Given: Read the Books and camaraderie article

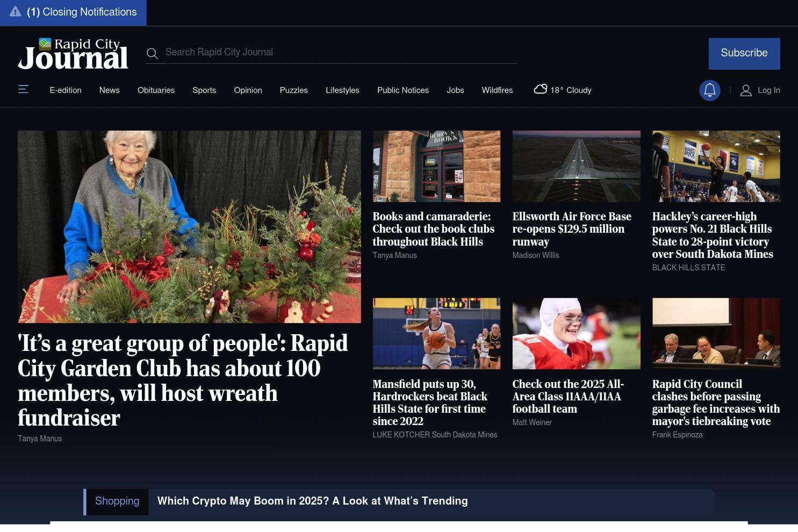Looking at the screenshot, I should click(434, 229).
